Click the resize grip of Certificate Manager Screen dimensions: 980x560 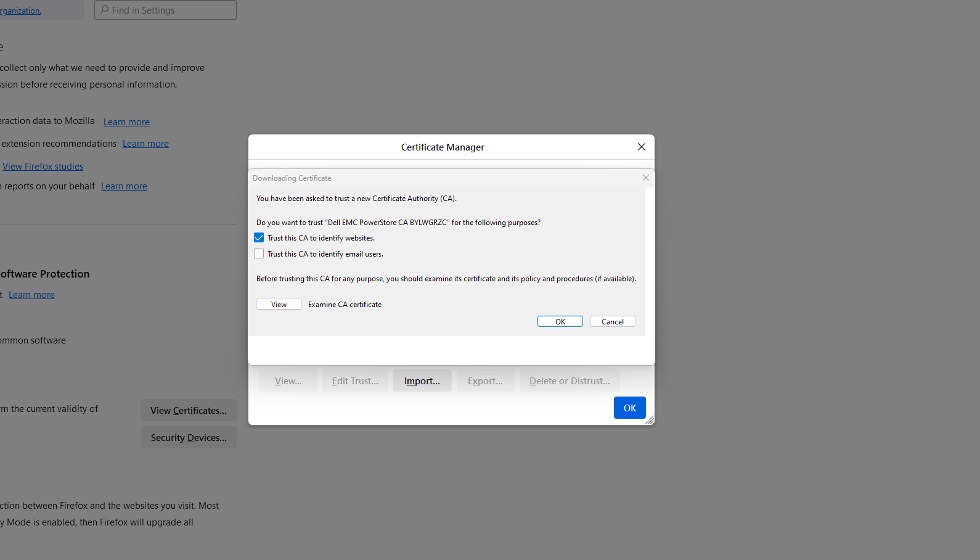tap(650, 420)
